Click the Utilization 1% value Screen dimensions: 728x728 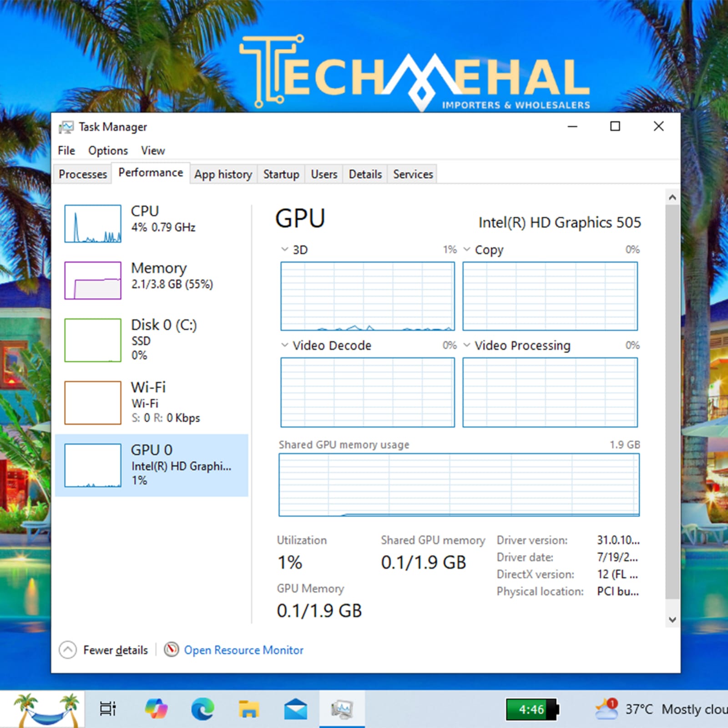[x=290, y=563]
